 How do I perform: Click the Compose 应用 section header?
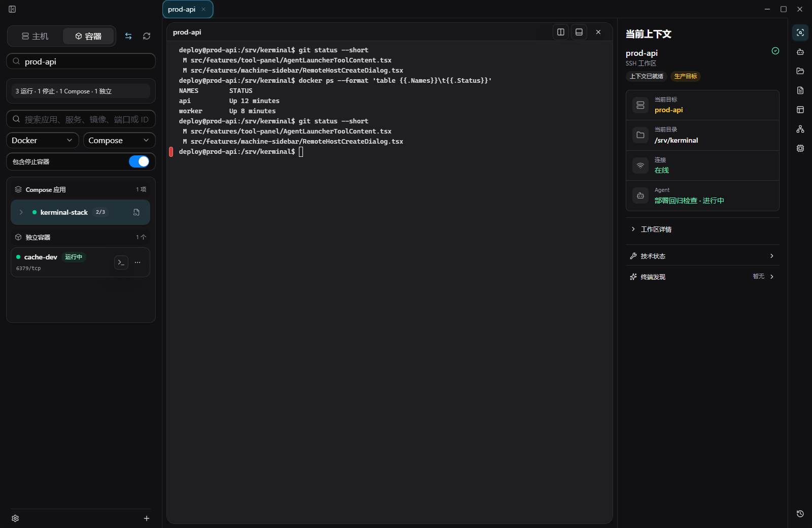80,189
